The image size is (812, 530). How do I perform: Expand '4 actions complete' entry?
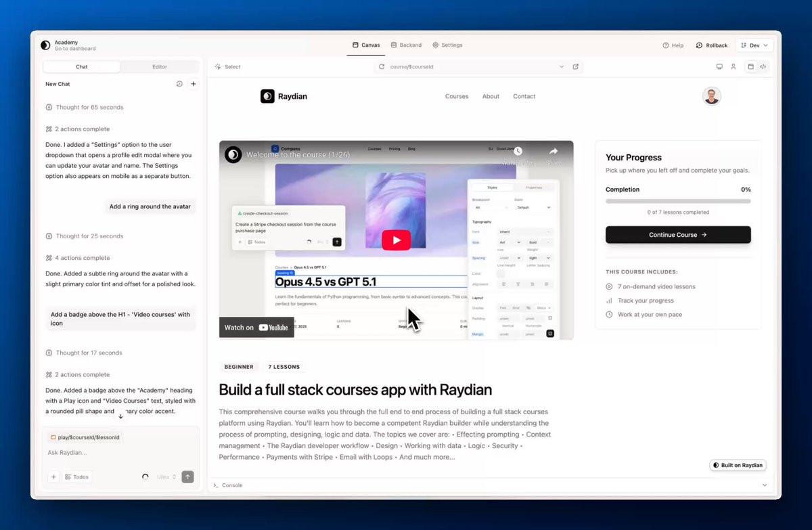[x=77, y=258]
